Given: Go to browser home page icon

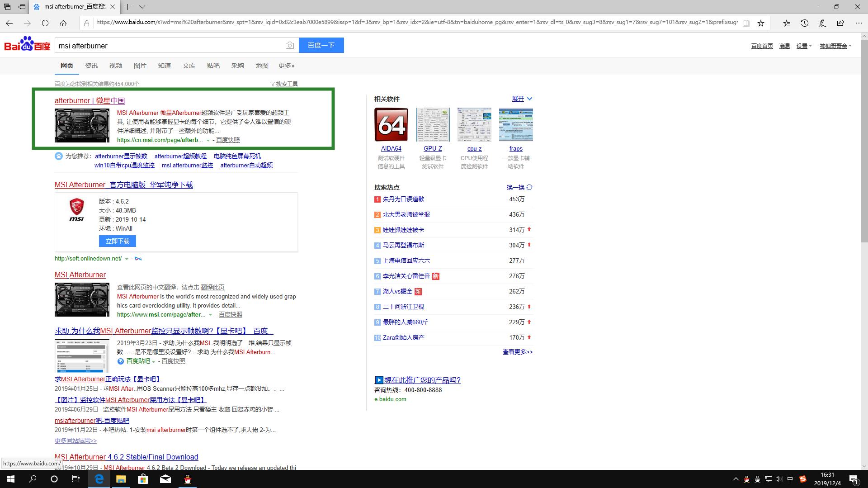Looking at the screenshot, I should tap(63, 23).
